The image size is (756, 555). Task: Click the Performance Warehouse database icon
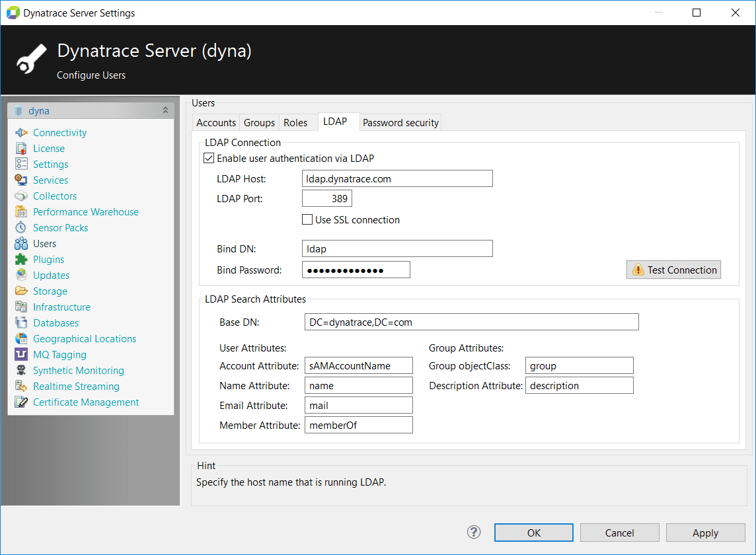coord(21,211)
